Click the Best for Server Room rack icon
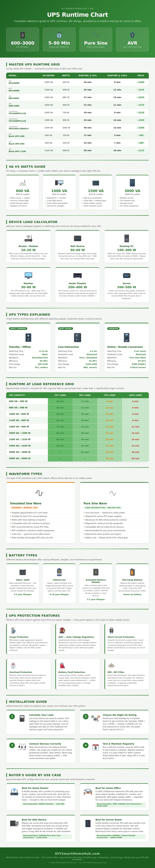The height and width of the screenshot is (868, 155). click(88, 823)
